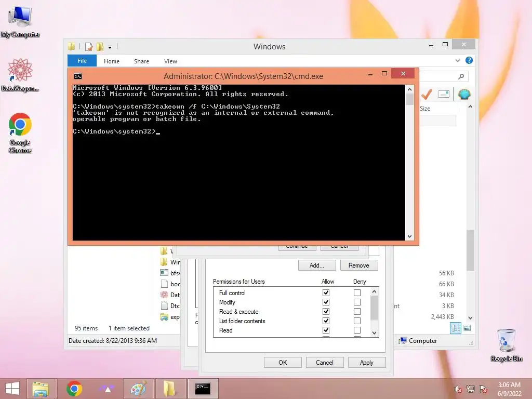The image size is (532, 399).
Task: Open Customize Quick Access Toolbar dropdown
Action: pyautogui.click(x=110, y=47)
